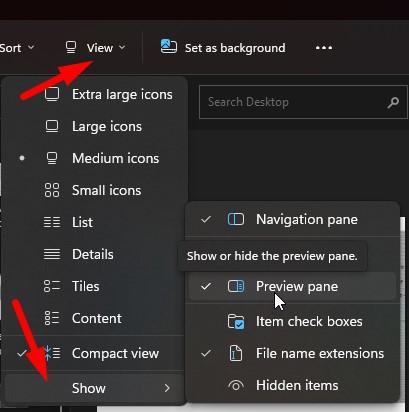Select Tiles view layout
This screenshot has height=412, width=409.
95,286
